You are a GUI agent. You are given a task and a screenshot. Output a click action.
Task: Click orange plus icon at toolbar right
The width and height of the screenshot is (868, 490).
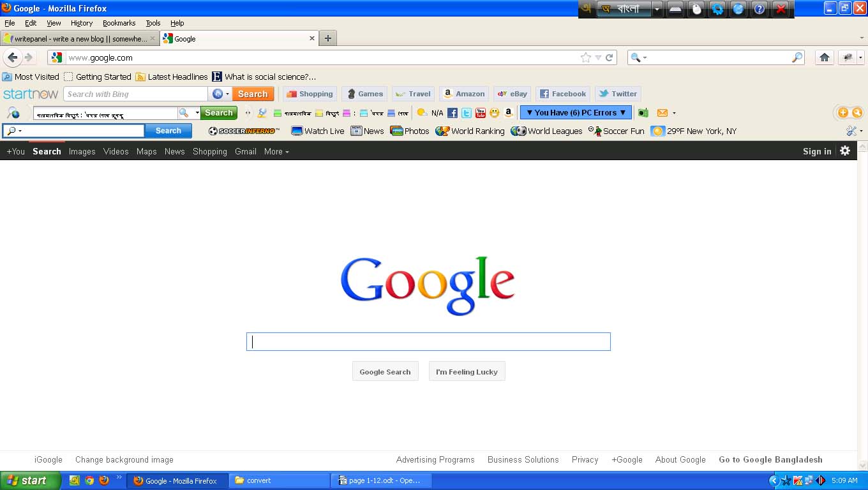[x=843, y=113]
